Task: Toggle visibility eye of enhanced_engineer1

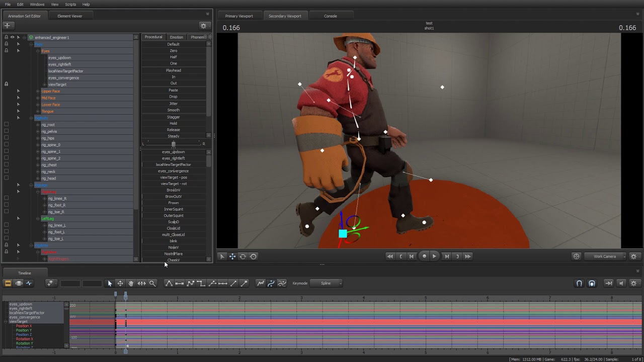Action: (x=12, y=37)
